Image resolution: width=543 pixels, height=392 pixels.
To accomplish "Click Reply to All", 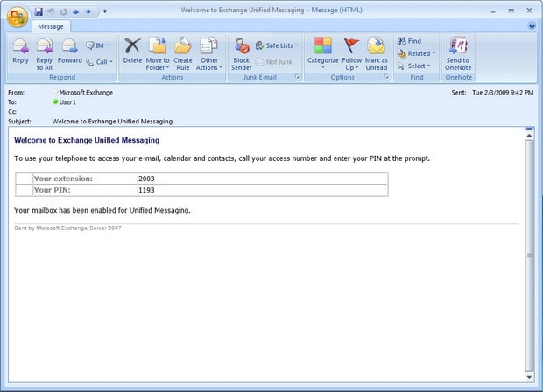I will click(x=45, y=54).
